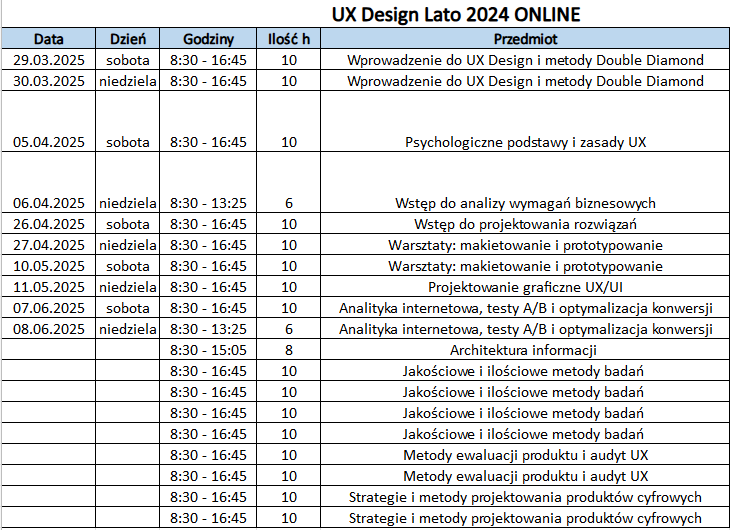Image resolution: width=730 pixels, height=530 pixels.
Task: Click niedziela in the 06.04.2025 row
Action: click(x=128, y=182)
